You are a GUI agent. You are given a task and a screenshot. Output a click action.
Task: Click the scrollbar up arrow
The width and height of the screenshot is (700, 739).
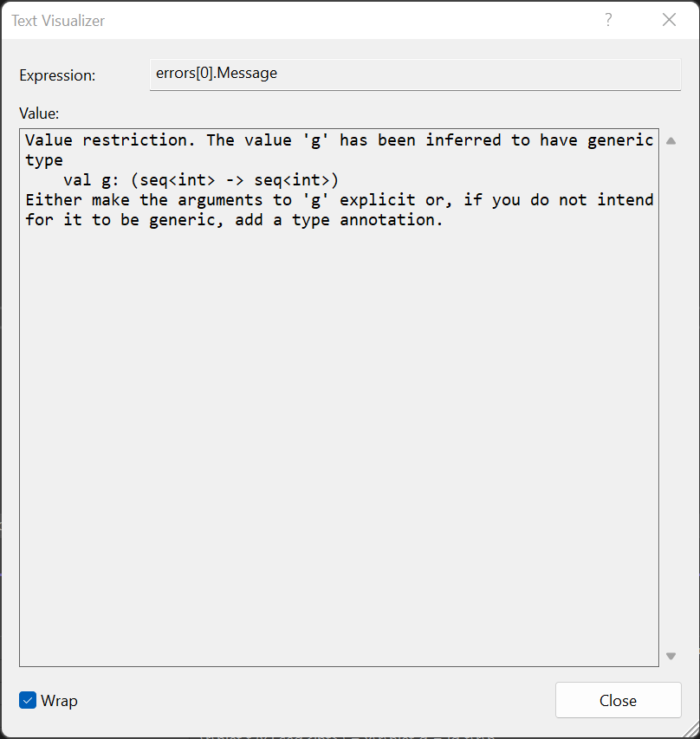tap(671, 139)
